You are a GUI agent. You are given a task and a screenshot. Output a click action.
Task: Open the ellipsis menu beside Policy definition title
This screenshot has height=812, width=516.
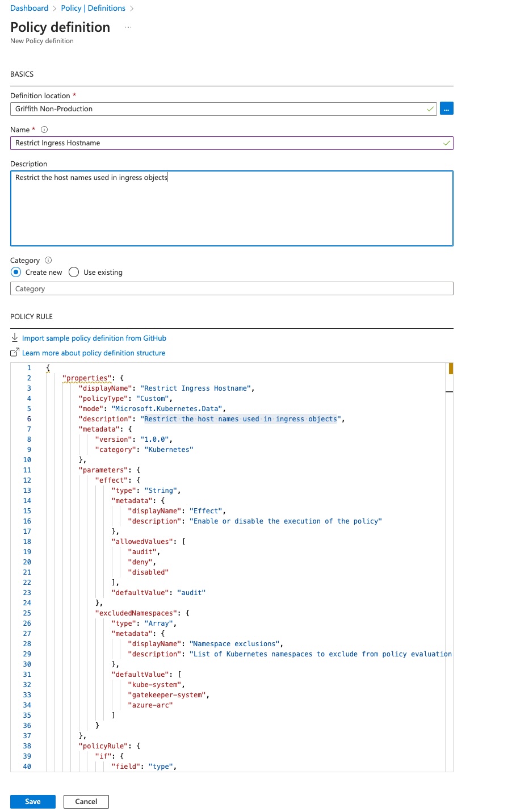coord(128,28)
